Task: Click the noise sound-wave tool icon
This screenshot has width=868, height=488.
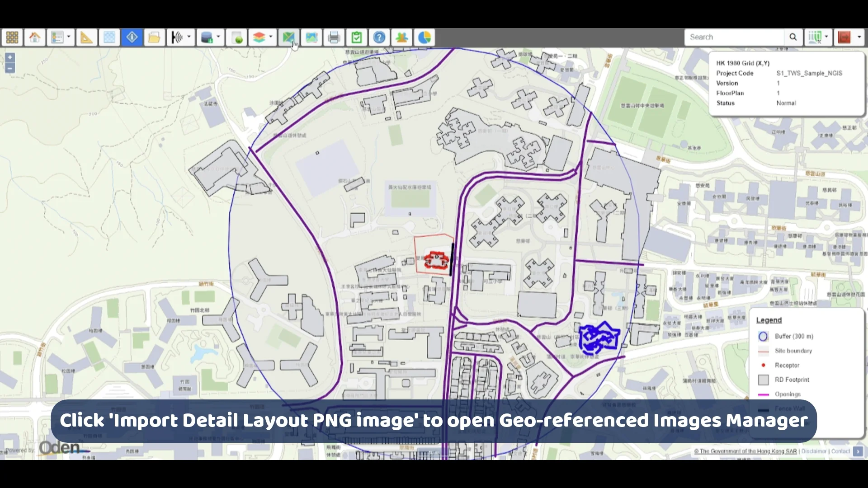Action: pos(177,38)
